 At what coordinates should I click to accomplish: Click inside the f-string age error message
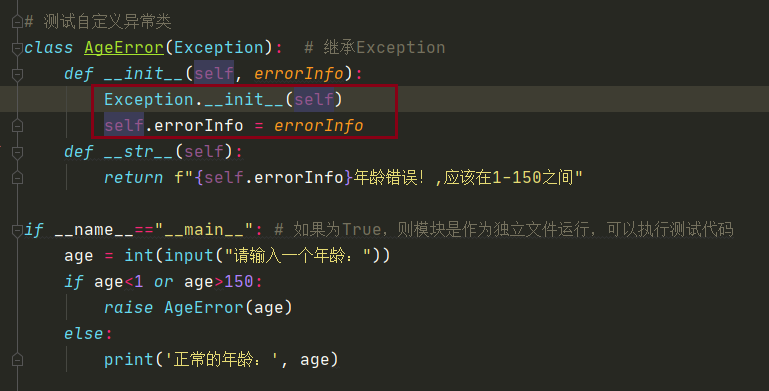pos(379,178)
